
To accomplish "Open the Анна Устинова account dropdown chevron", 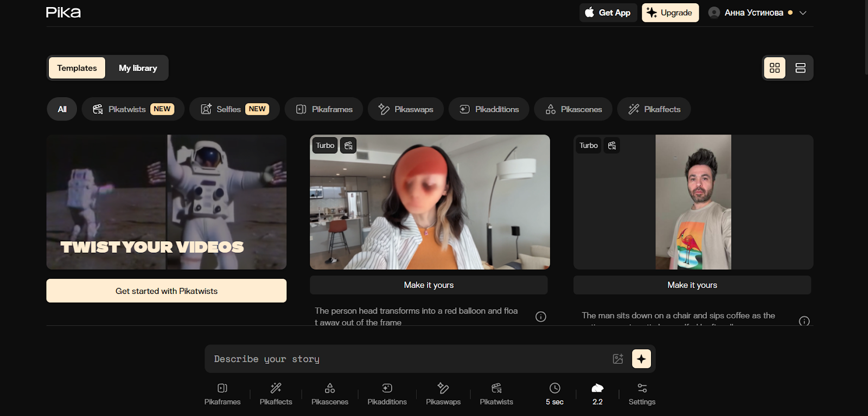I will [x=803, y=13].
